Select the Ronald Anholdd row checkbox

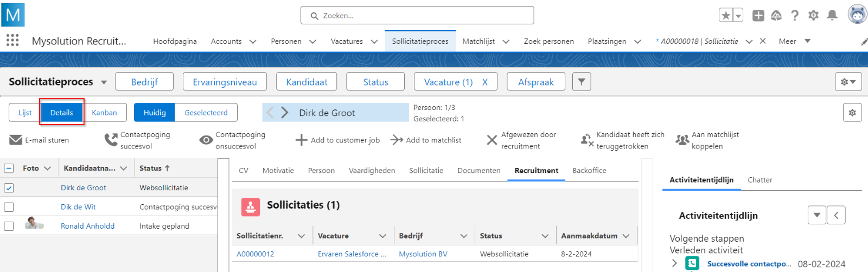click(9, 226)
